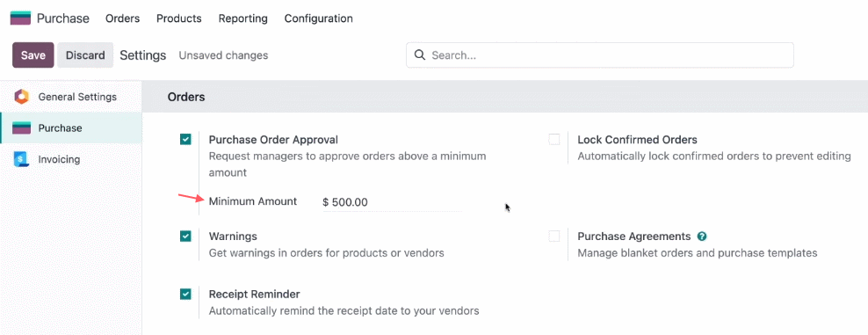Open the Configuration menu
Image resolution: width=868 pixels, height=335 pixels.
(318, 18)
